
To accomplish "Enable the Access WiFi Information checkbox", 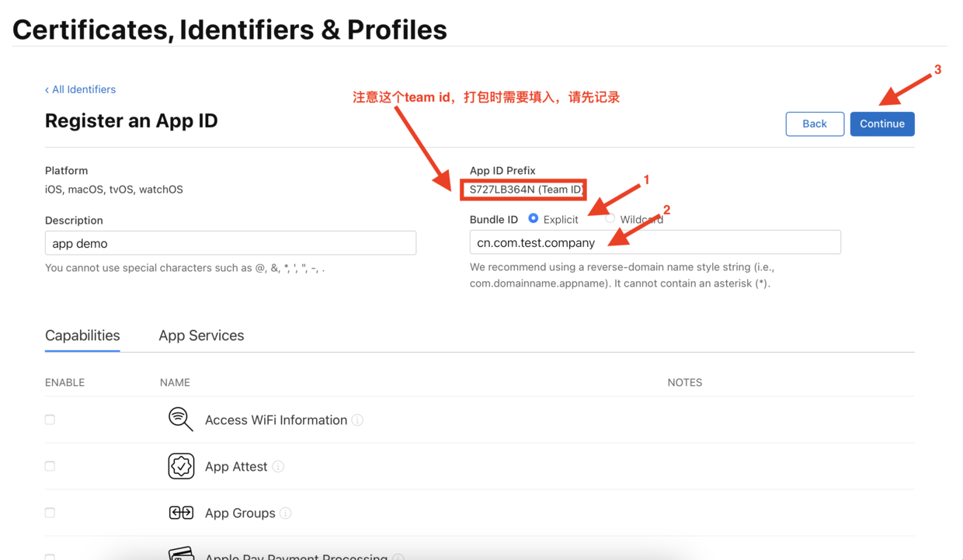I will pyautogui.click(x=50, y=419).
